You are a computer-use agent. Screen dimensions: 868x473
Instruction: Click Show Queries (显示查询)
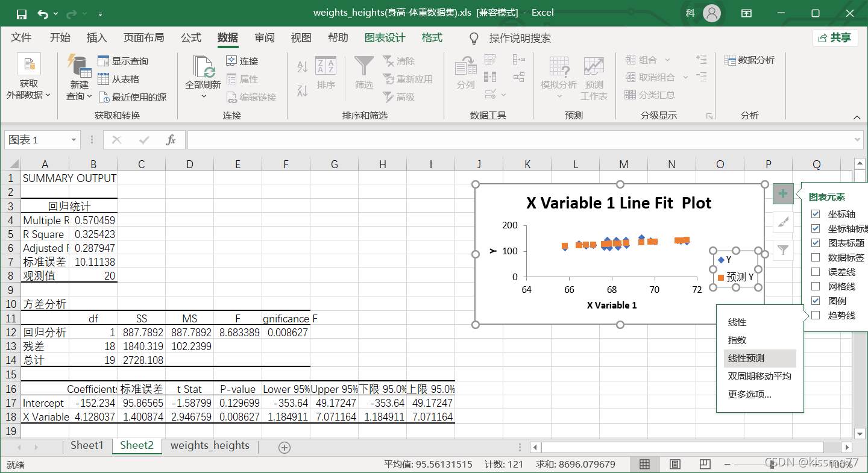point(123,61)
